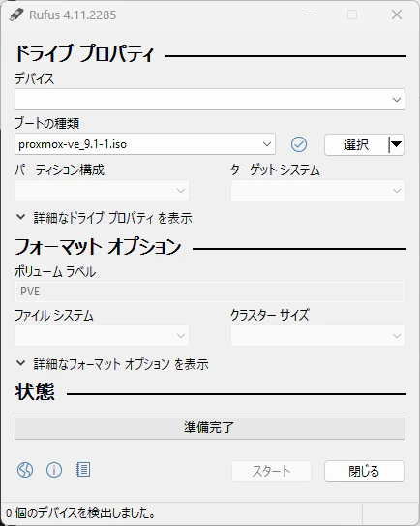Open the ターゲット システム dropdown
Screen dimensions: 420x526
317,191
